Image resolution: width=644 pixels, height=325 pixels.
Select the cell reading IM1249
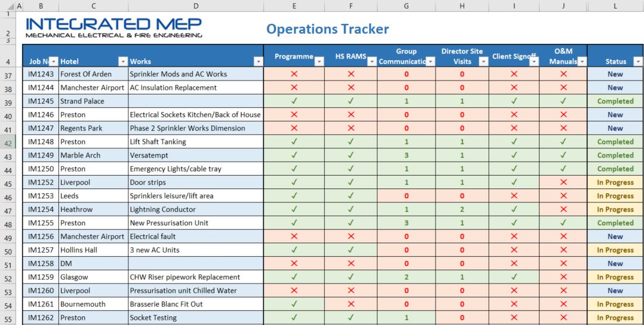pos(41,156)
